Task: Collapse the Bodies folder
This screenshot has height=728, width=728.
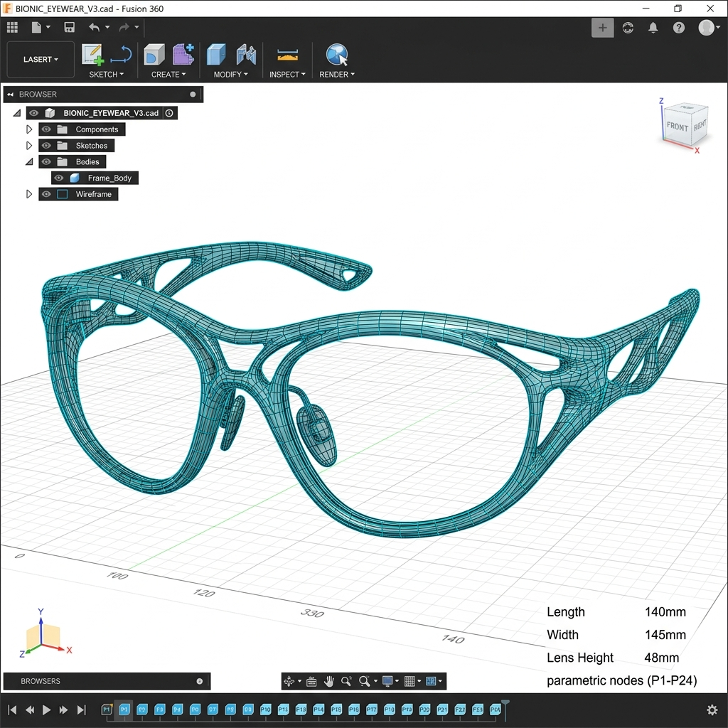Action: click(x=29, y=161)
